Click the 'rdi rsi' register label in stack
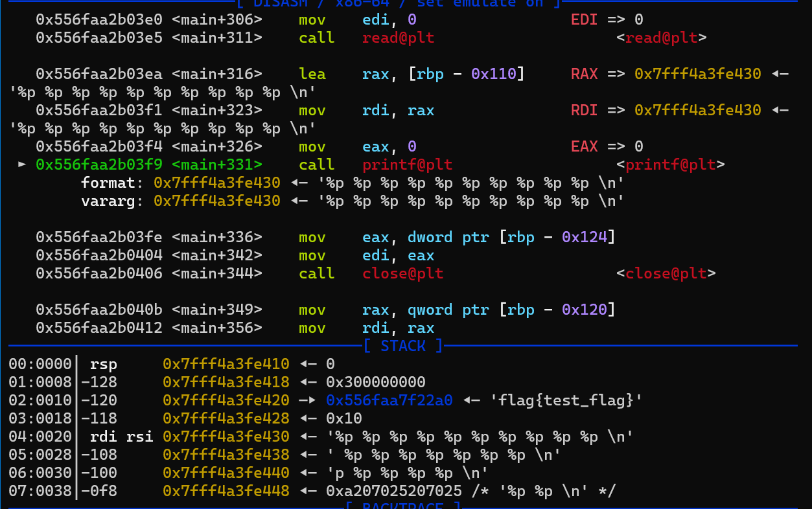The width and height of the screenshot is (812, 509). [122, 436]
